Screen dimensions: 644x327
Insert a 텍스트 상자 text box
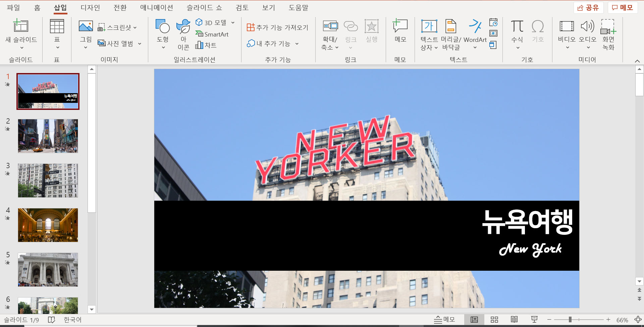tap(429, 35)
